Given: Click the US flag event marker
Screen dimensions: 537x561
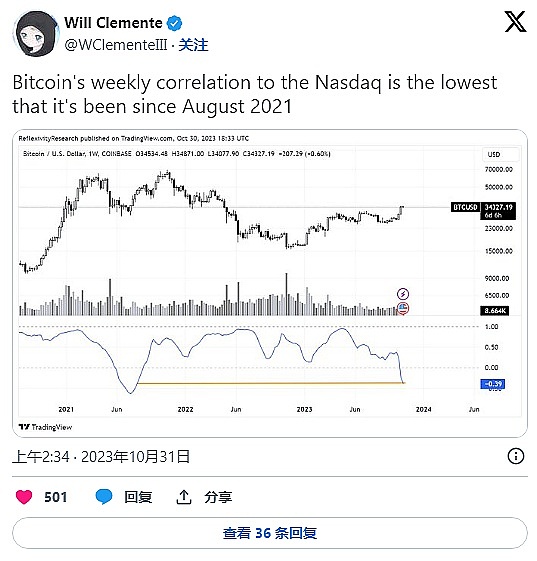Looking at the screenshot, I should point(403,308).
